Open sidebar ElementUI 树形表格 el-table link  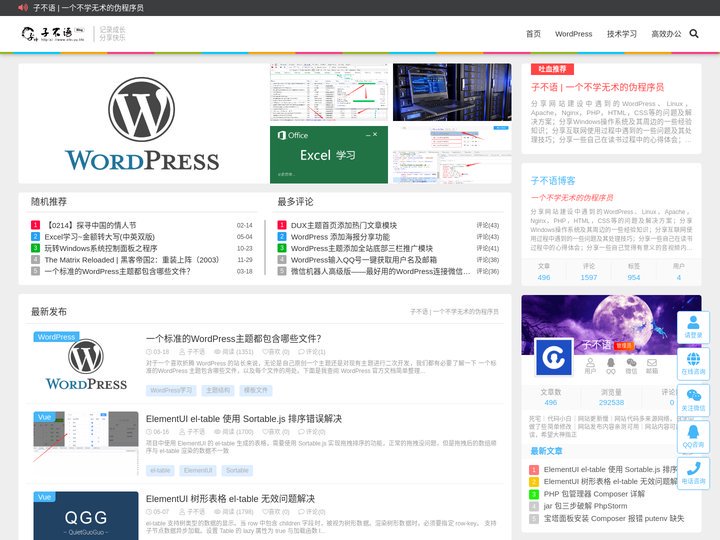(x=610, y=481)
